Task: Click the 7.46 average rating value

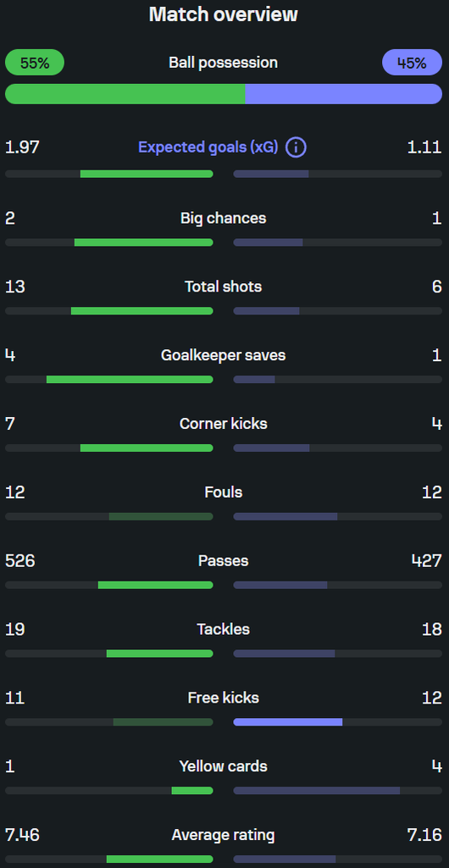Action: (22, 835)
